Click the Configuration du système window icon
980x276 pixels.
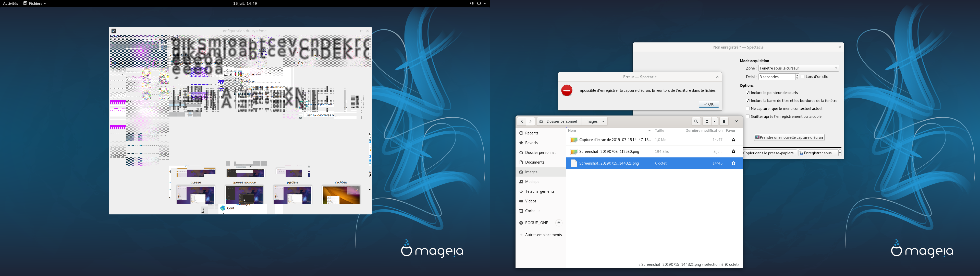coord(114,31)
